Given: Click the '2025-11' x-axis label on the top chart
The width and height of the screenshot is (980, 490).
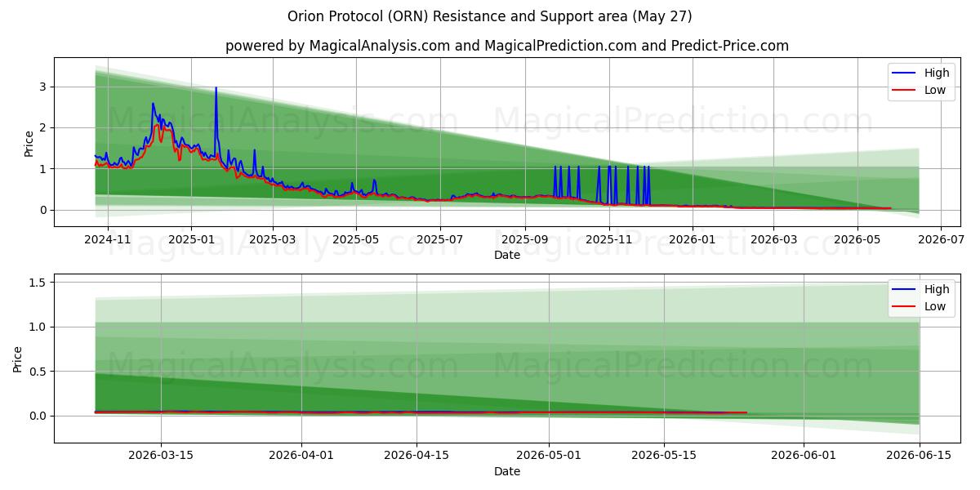Looking at the screenshot, I should click(608, 239).
